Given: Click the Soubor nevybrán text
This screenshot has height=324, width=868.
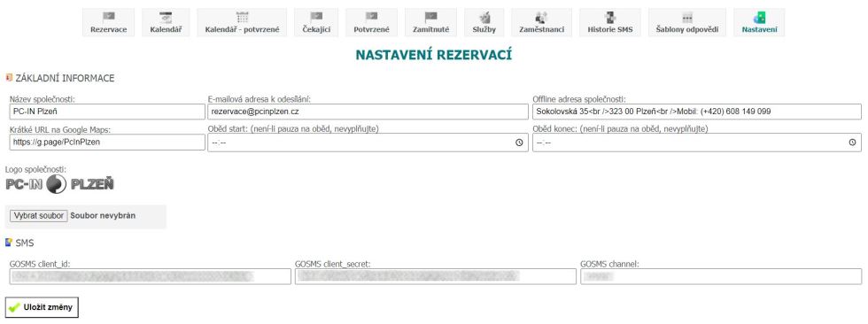Looking at the screenshot, I should click(103, 216).
